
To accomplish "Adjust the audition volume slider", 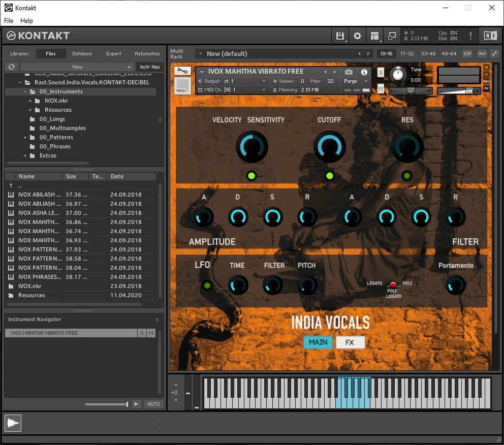I will point(107,404).
